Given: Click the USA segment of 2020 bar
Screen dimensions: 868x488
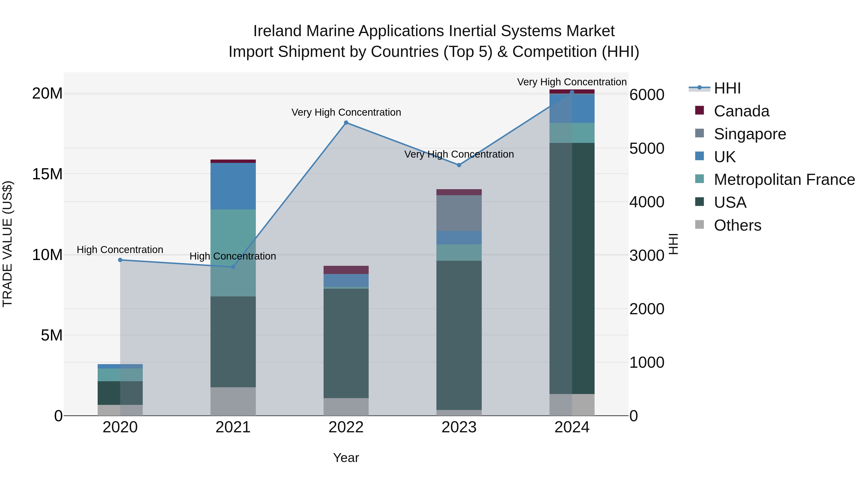Looking at the screenshot, I should (120, 393).
